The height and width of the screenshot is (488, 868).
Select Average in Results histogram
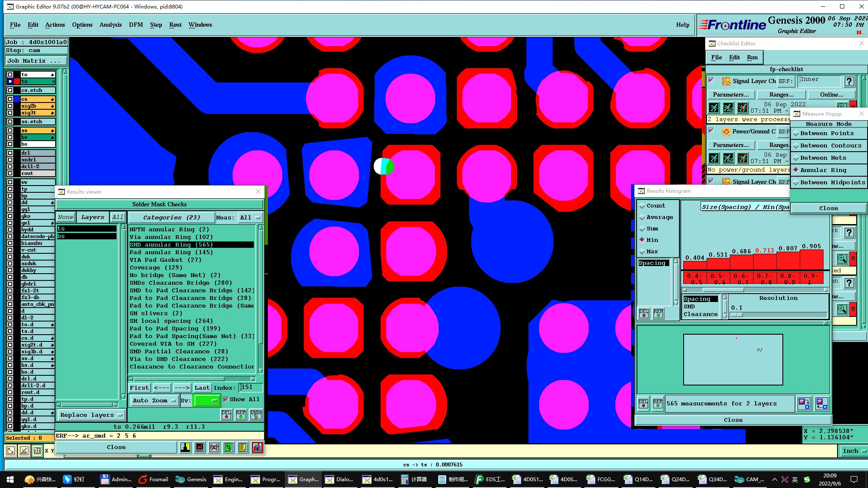point(656,217)
